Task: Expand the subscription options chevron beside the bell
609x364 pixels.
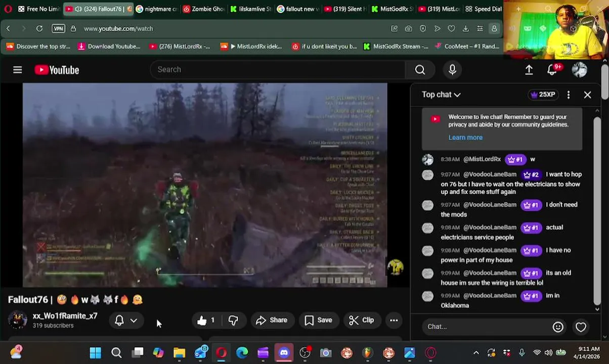Action: [134, 321]
